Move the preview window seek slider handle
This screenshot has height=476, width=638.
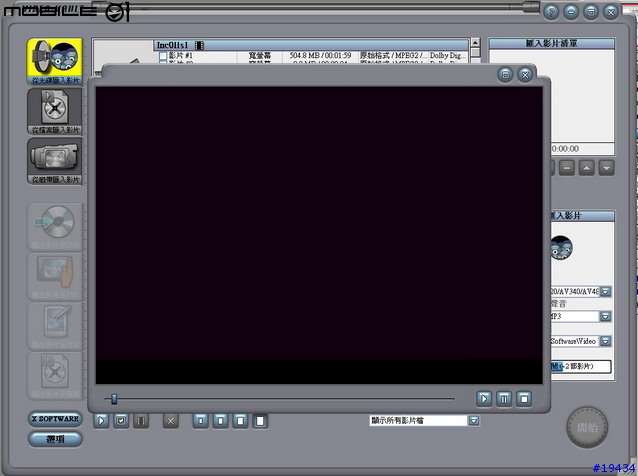114,399
